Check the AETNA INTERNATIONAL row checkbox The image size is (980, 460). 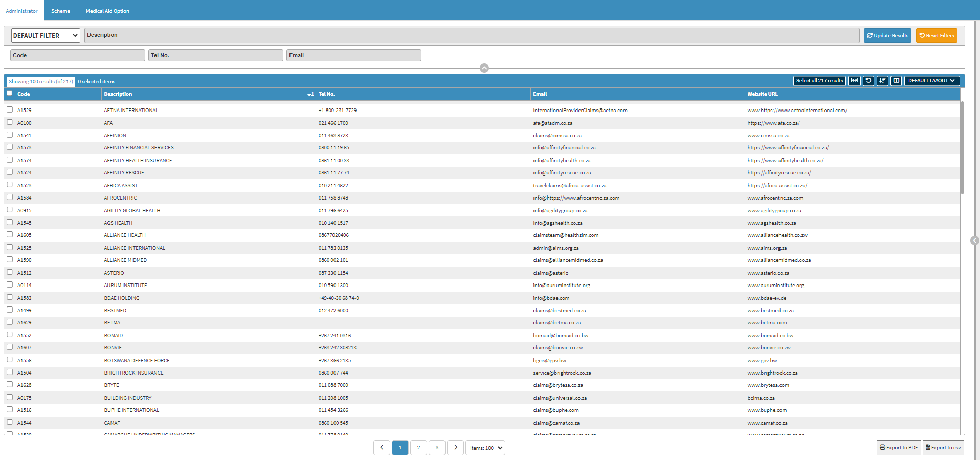(x=10, y=109)
